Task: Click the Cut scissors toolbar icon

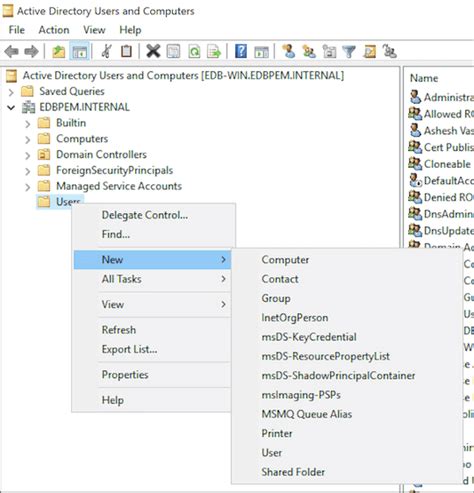Action: point(106,51)
